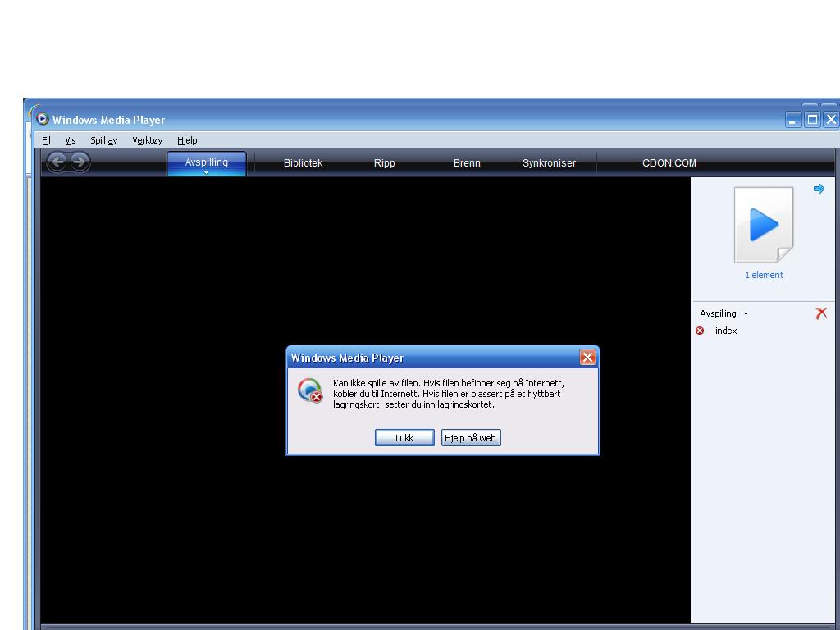Image resolution: width=840 pixels, height=630 pixels.
Task: Switch to the Brenn tab
Action: [467, 163]
